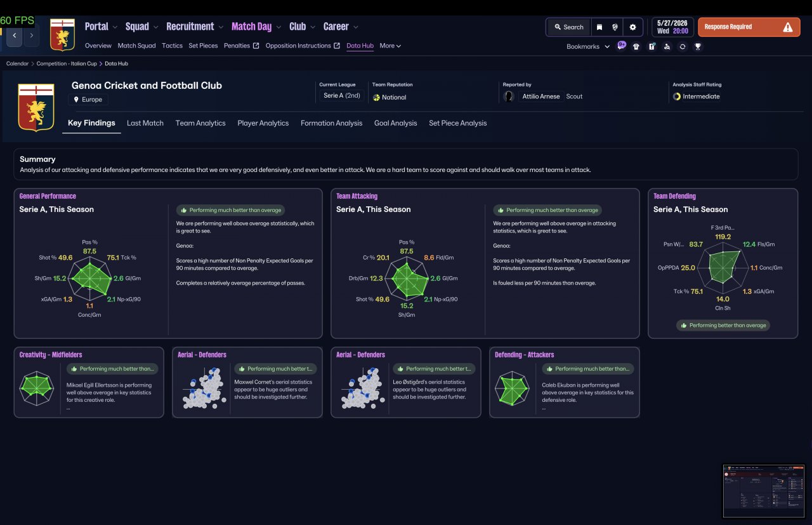
Task: Click the Team Defending radar chart
Action: (723, 268)
